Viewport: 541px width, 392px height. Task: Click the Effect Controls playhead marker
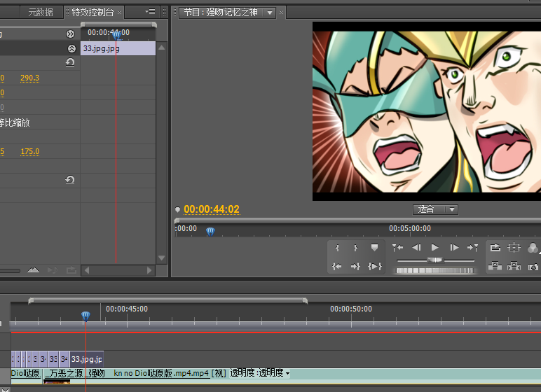pos(116,35)
